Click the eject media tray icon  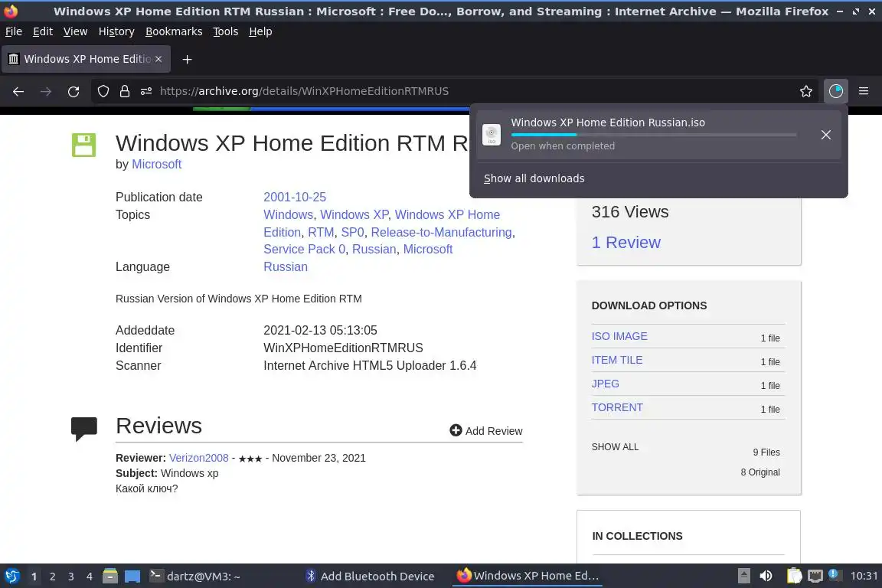[x=743, y=576]
